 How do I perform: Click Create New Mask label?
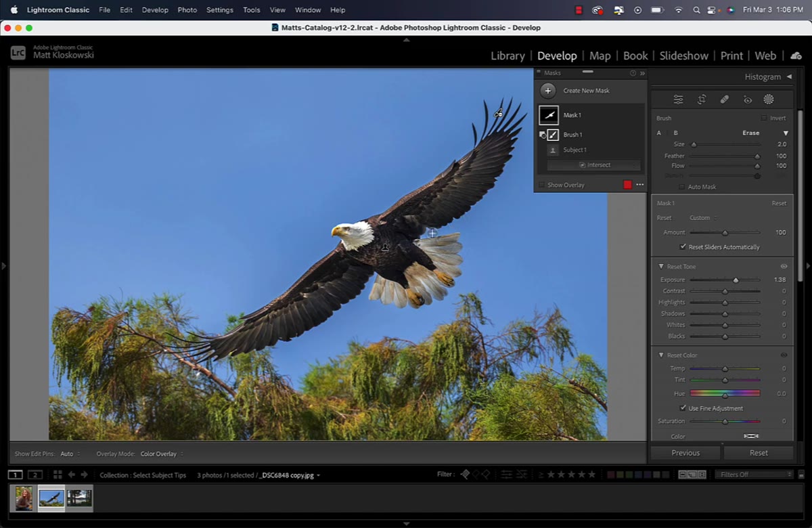pos(586,91)
